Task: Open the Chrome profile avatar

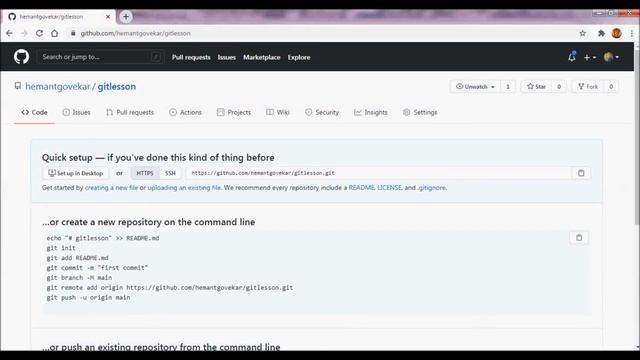Action: click(x=616, y=33)
